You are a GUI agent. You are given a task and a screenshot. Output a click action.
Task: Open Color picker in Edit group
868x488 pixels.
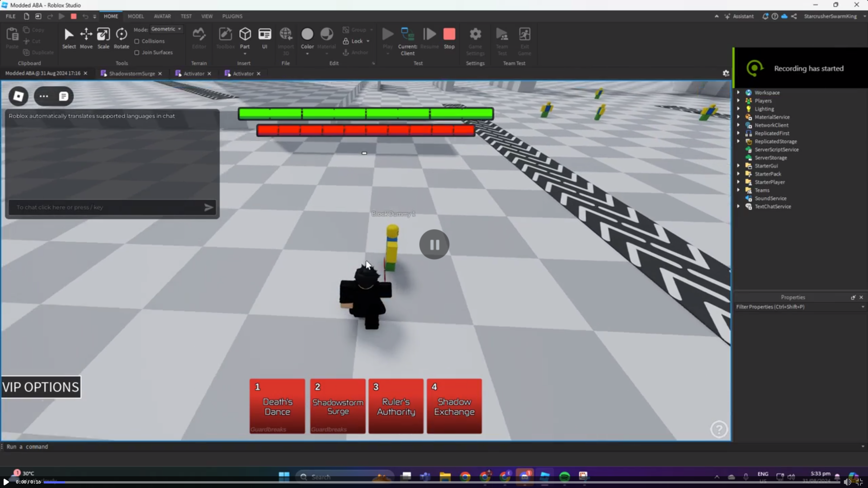coord(307,38)
